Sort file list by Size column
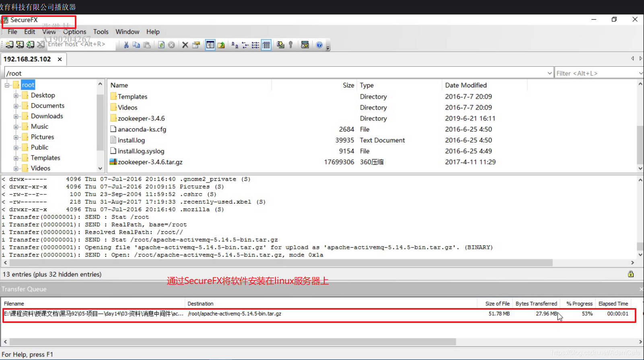Viewport: 644px width, 360px height. pyautogui.click(x=314, y=85)
